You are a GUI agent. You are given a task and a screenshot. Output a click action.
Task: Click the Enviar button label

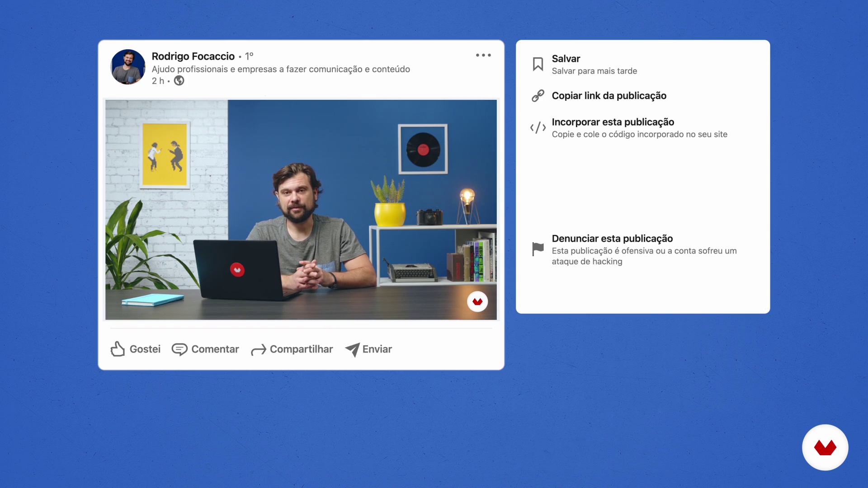click(377, 349)
